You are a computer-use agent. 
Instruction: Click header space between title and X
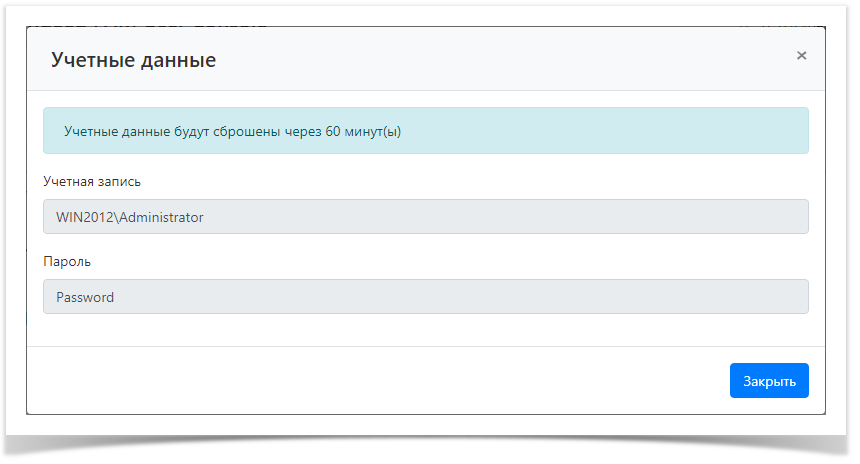click(500, 60)
